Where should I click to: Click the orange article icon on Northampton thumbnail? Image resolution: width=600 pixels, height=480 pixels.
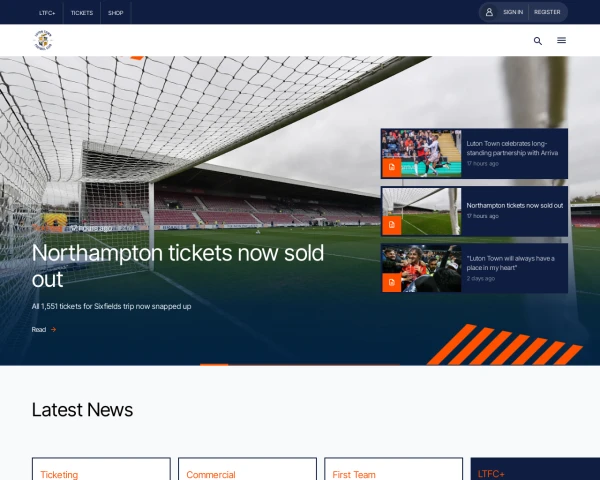[x=391, y=225]
